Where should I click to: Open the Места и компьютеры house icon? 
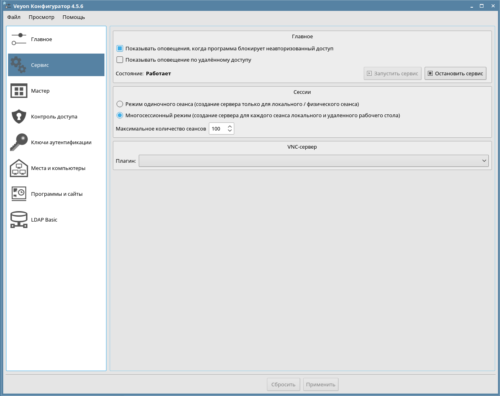[x=19, y=168]
